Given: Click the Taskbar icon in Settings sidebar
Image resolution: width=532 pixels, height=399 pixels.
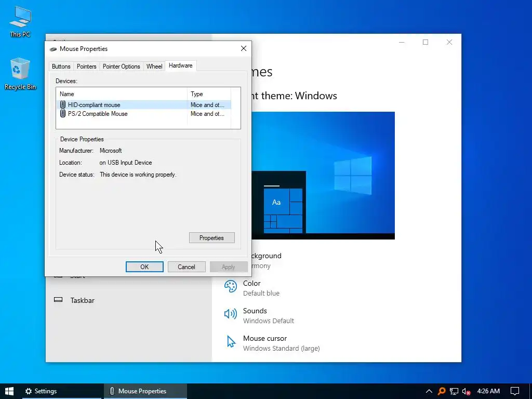Looking at the screenshot, I should point(58,300).
